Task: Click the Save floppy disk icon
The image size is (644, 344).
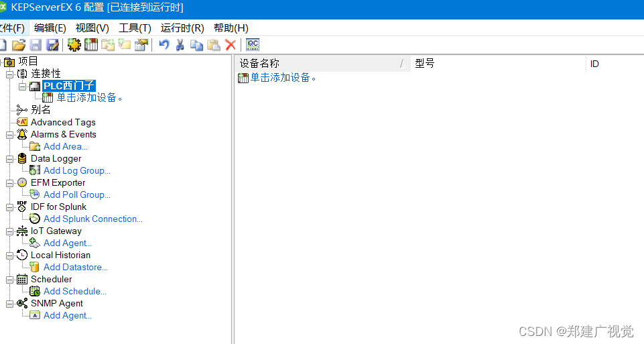Action: pos(36,45)
